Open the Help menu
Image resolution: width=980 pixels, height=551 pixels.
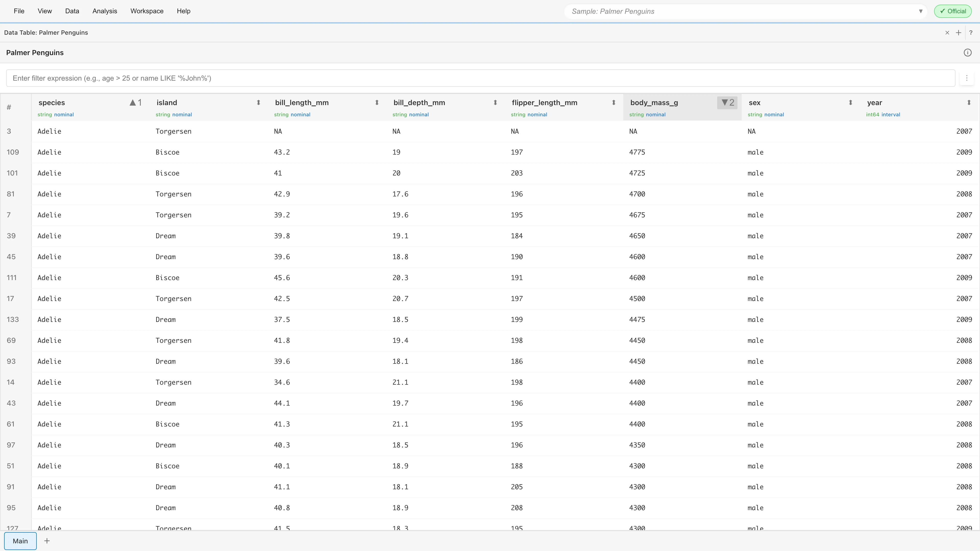click(183, 11)
